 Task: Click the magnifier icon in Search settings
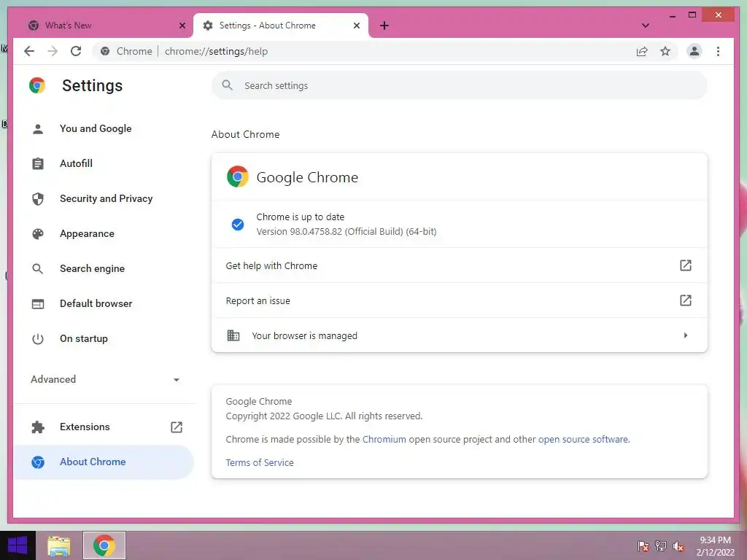228,86
